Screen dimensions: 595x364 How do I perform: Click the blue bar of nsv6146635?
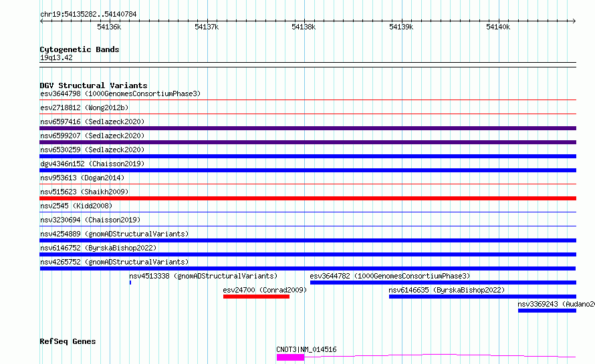point(482,297)
